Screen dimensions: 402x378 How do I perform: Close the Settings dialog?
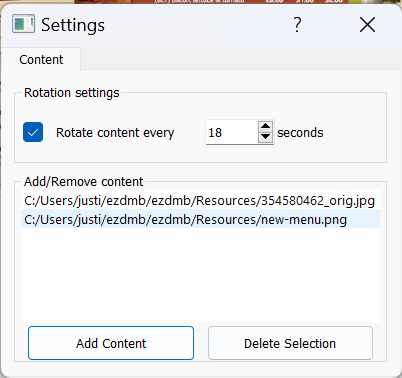coord(367,25)
